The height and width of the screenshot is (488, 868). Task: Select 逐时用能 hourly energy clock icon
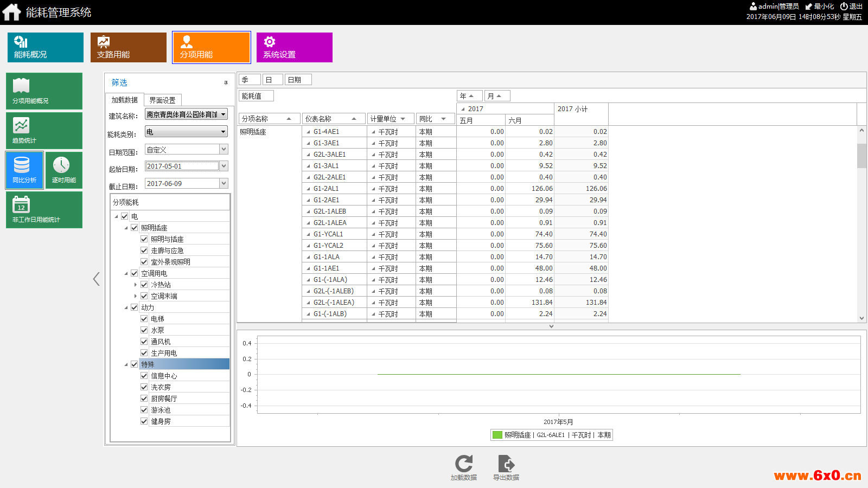coord(63,170)
